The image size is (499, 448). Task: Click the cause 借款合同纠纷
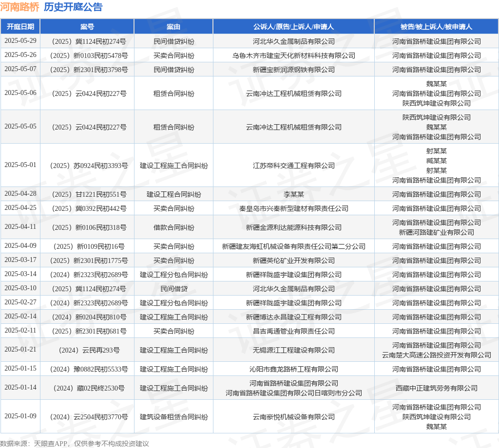point(174,227)
